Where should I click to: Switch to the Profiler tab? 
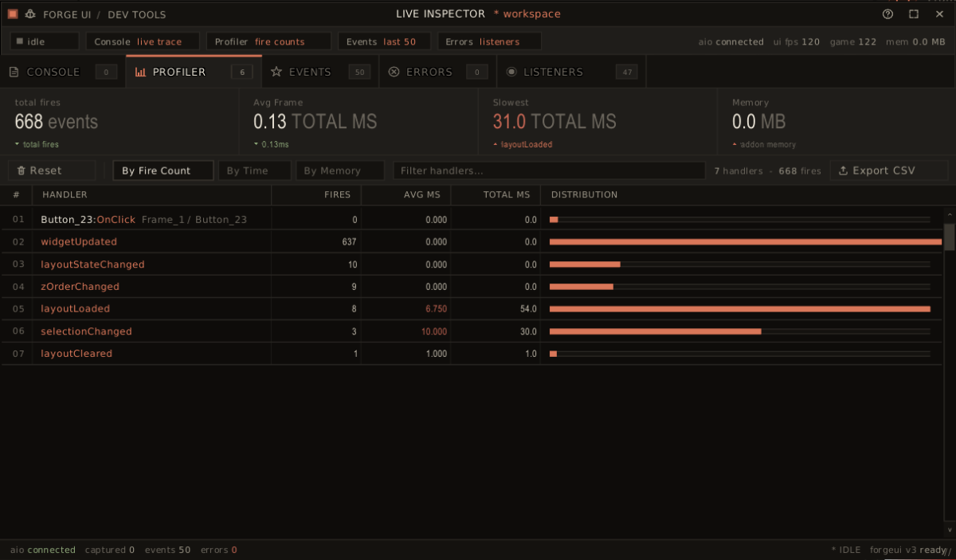pyautogui.click(x=194, y=72)
